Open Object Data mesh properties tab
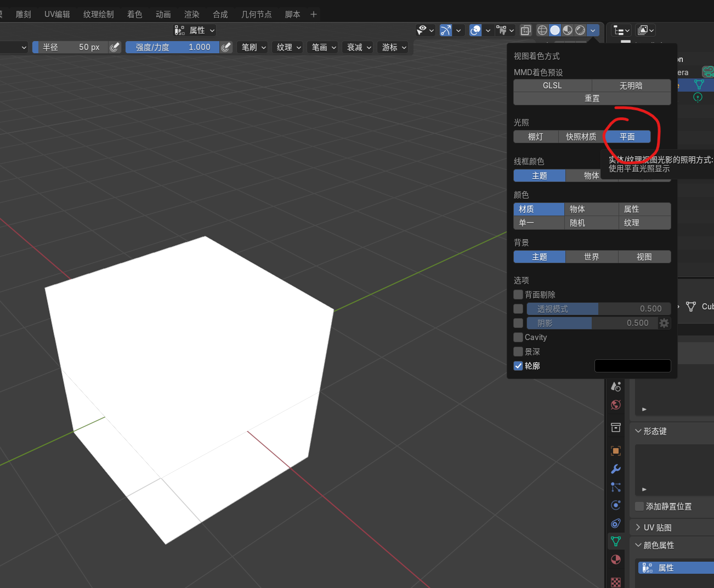This screenshot has width=714, height=588. pyautogui.click(x=616, y=541)
